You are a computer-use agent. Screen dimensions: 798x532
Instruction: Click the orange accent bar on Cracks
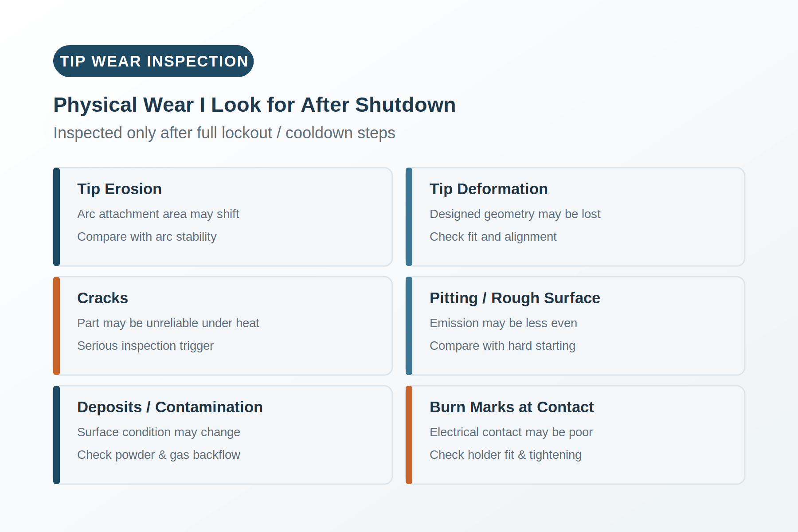click(x=56, y=326)
